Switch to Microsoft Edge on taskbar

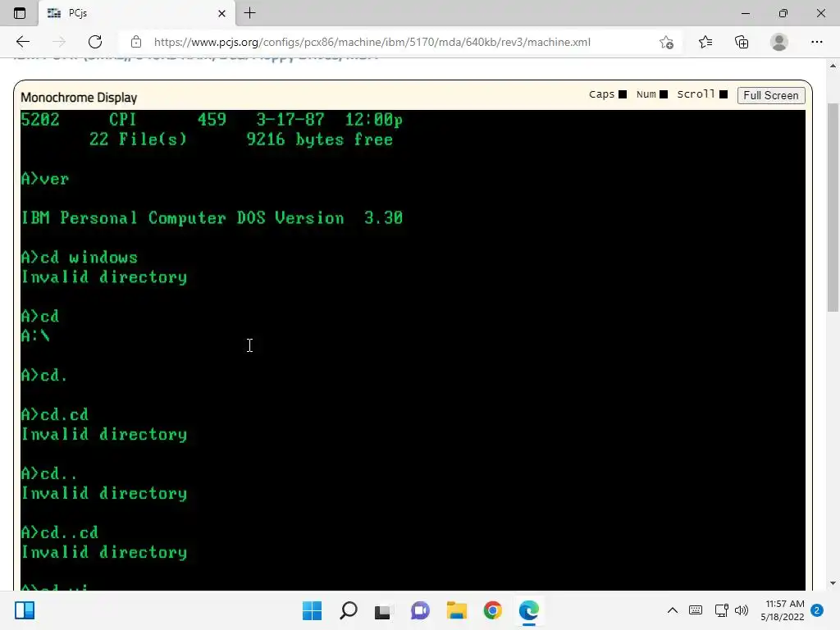[x=529, y=610]
